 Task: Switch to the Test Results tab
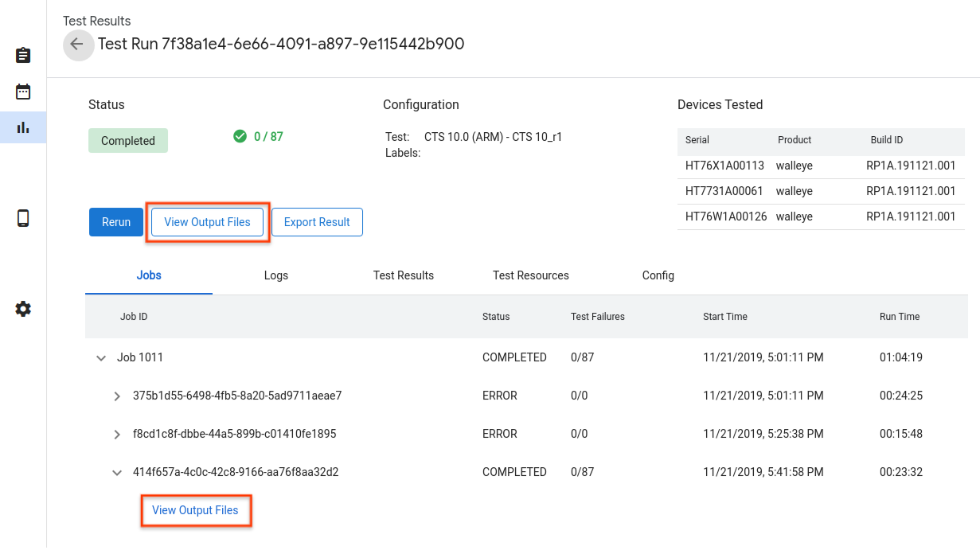[x=404, y=275]
